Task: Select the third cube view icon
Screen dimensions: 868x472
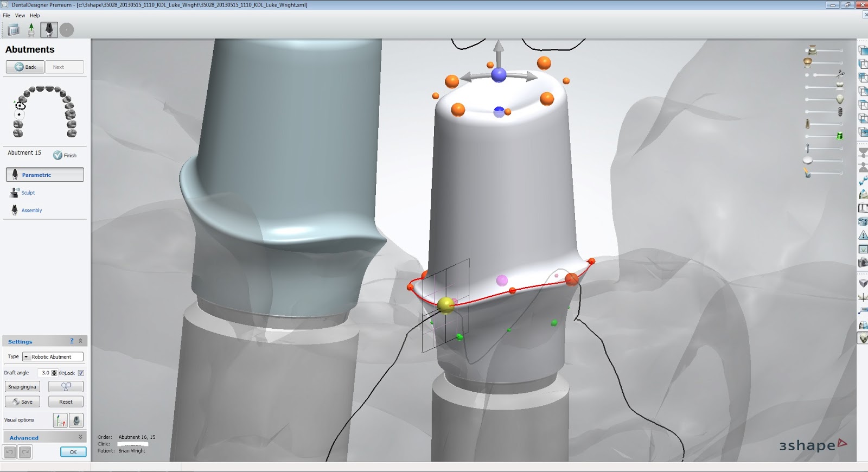Action: coord(863,78)
